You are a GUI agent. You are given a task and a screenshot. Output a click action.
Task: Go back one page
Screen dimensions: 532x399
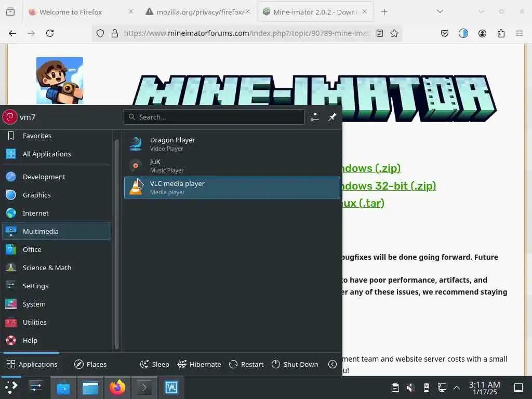pyautogui.click(x=12, y=33)
